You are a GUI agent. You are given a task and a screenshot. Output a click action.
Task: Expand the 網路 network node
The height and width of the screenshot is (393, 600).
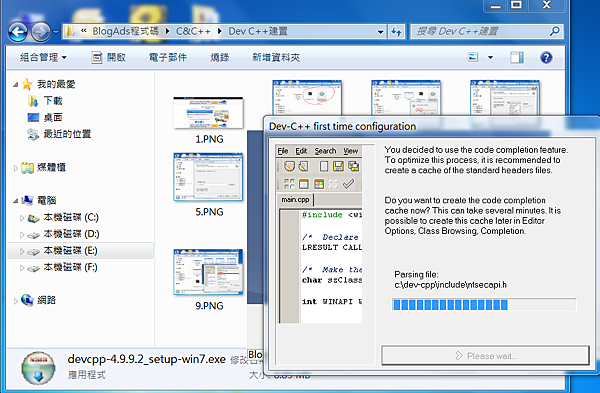tap(15, 301)
